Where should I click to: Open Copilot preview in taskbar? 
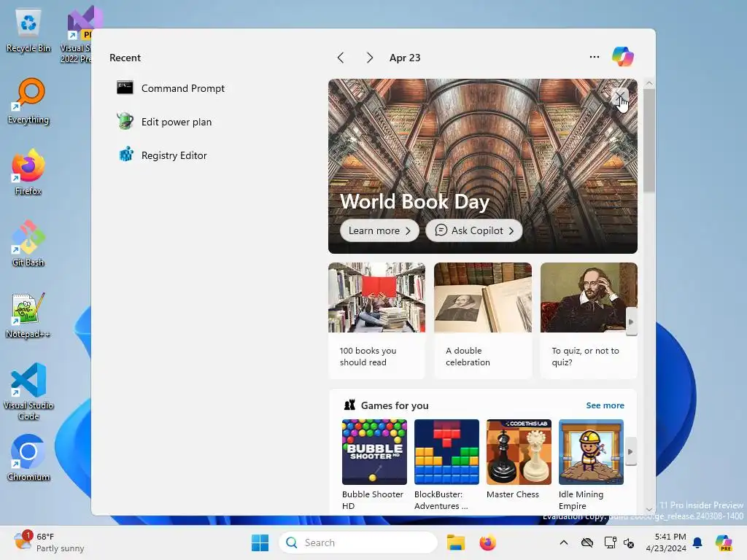coord(724,542)
